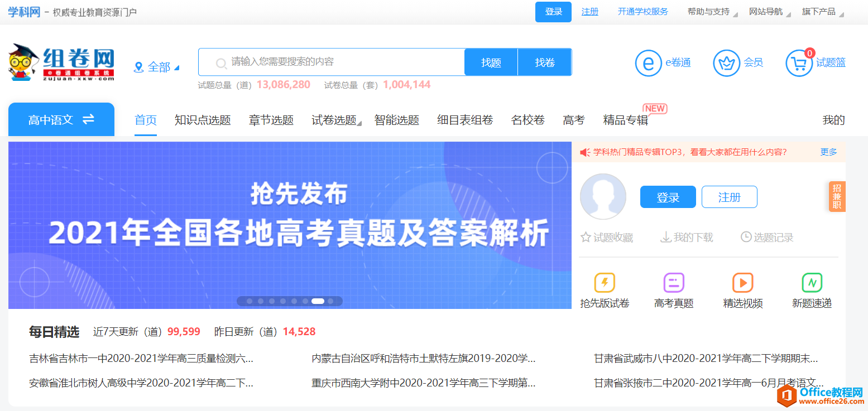The width and height of the screenshot is (868, 411).
Task: Open 细目表组卷 tab
Action: click(x=465, y=120)
